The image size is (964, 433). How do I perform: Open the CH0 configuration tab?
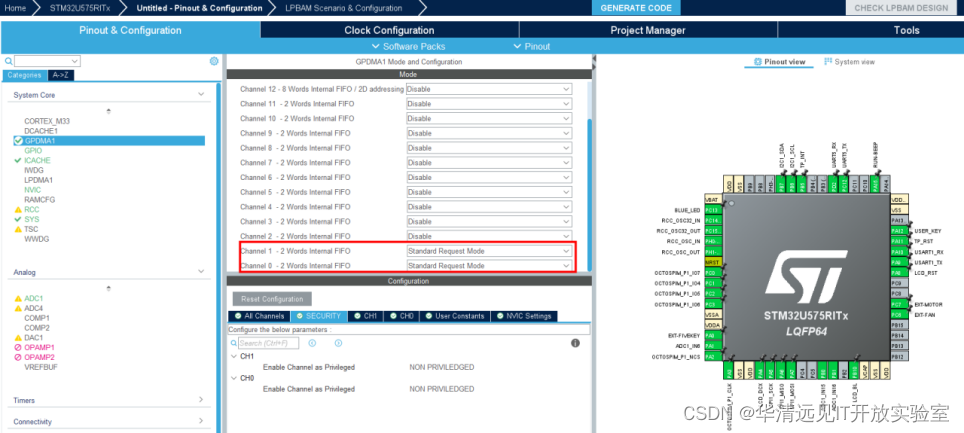coord(401,316)
